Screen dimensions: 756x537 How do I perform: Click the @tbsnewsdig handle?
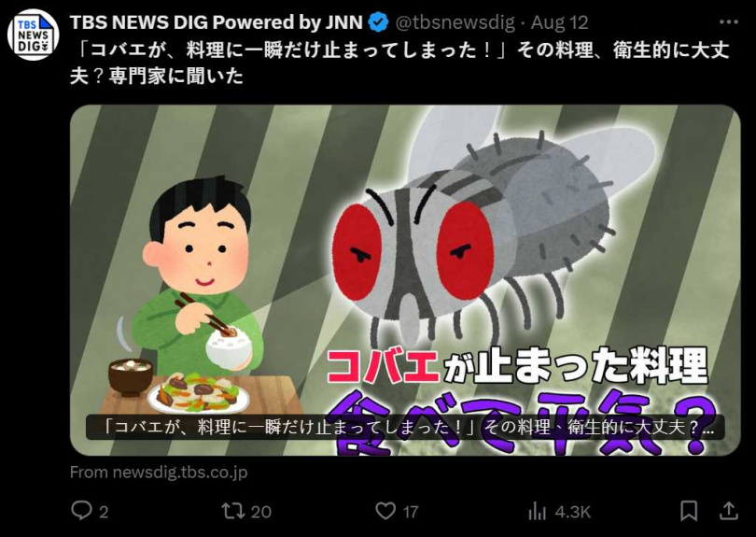tap(455, 22)
